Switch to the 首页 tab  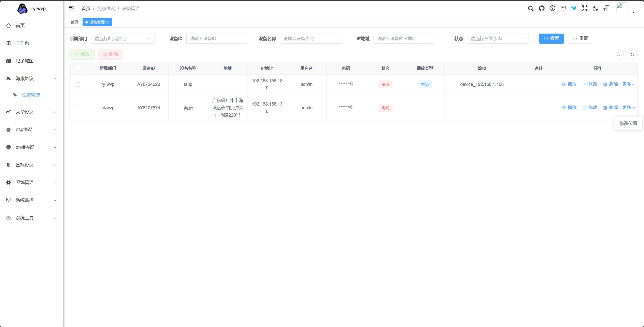pos(74,22)
